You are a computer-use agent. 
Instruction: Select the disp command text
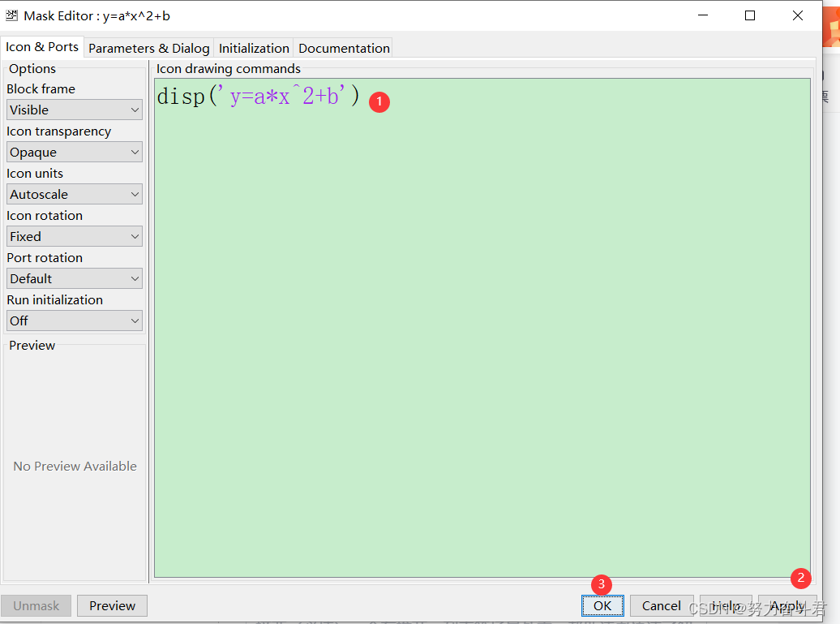point(180,95)
